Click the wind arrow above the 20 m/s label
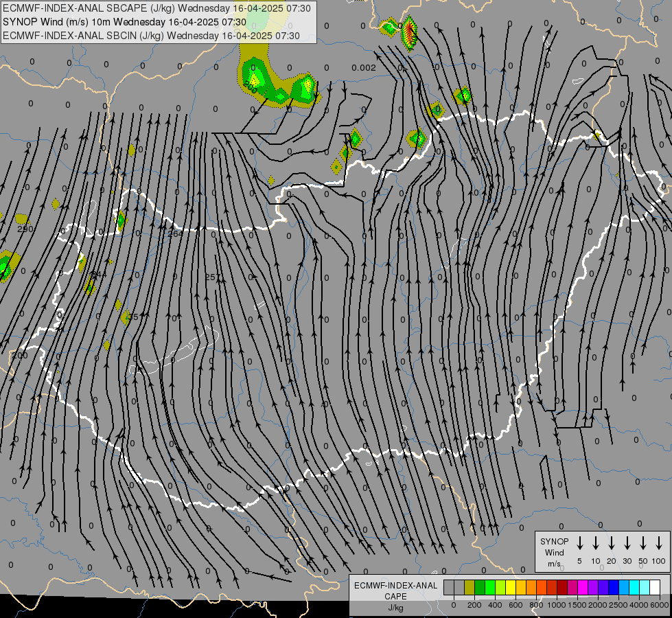The width and height of the screenshot is (672, 618). click(x=612, y=543)
